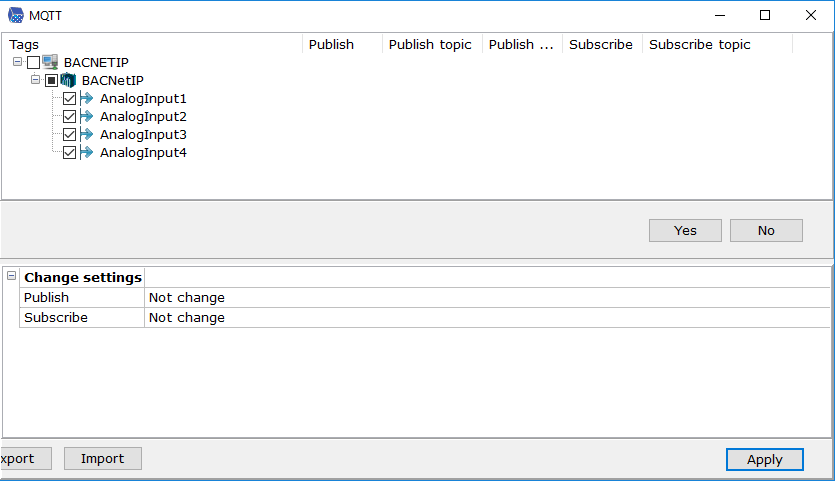Maximize the MQTT window

point(765,15)
